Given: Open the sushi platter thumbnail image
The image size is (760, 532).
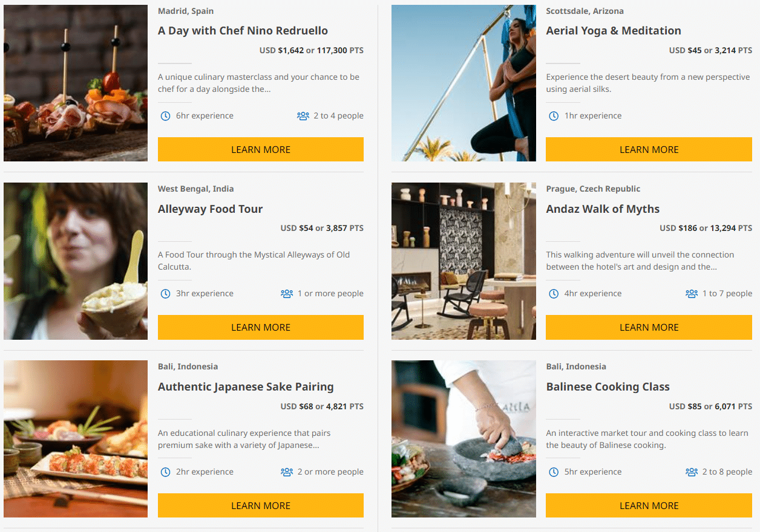Looking at the screenshot, I should click(x=76, y=439).
